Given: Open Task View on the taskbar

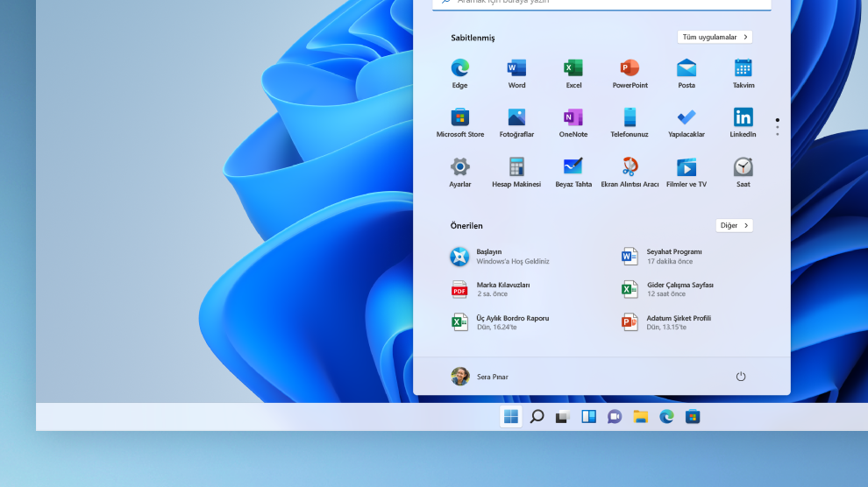Looking at the screenshot, I should 562,416.
